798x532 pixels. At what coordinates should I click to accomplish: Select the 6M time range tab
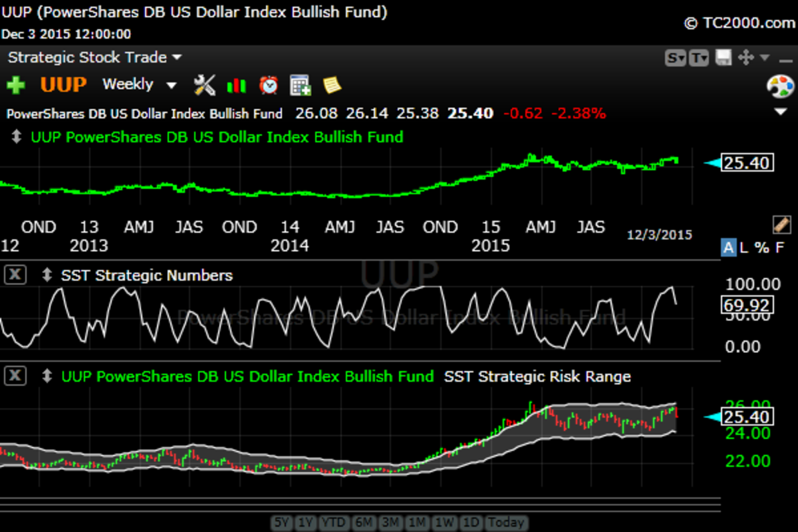coord(363,523)
